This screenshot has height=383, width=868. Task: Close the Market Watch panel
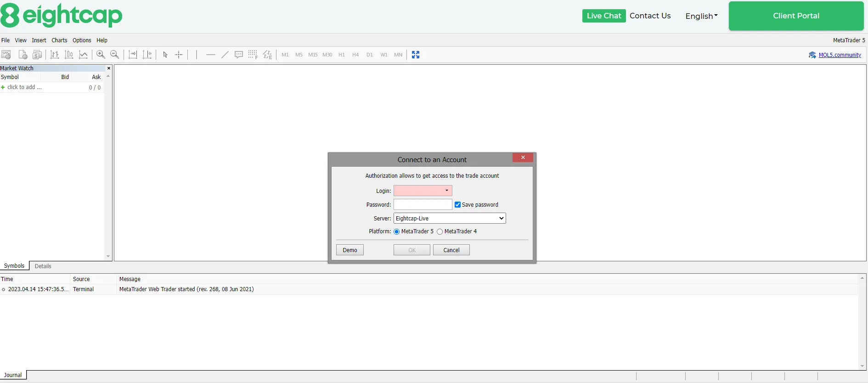[109, 68]
